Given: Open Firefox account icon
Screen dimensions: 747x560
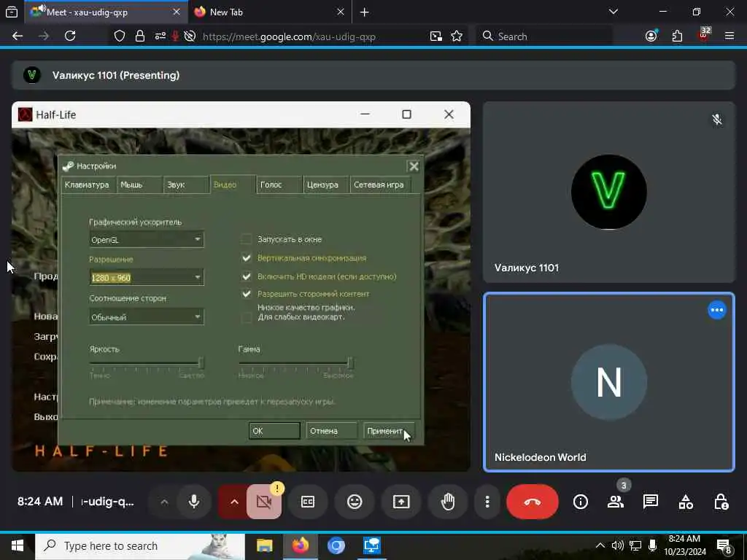Looking at the screenshot, I should tap(651, 36).
